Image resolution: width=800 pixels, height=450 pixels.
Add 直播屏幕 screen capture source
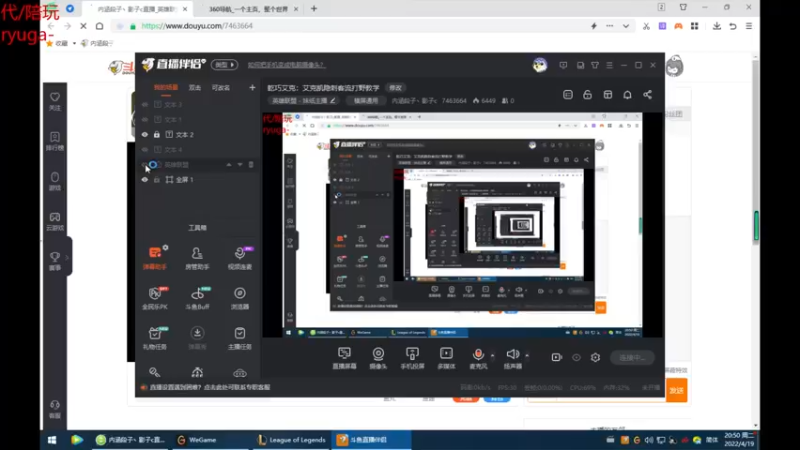coord(344,358)
